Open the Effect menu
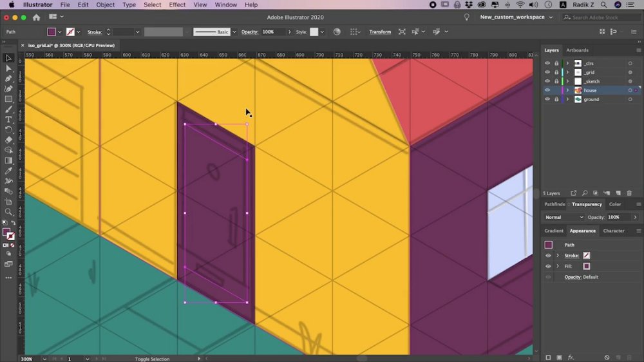 coord(177,5)
